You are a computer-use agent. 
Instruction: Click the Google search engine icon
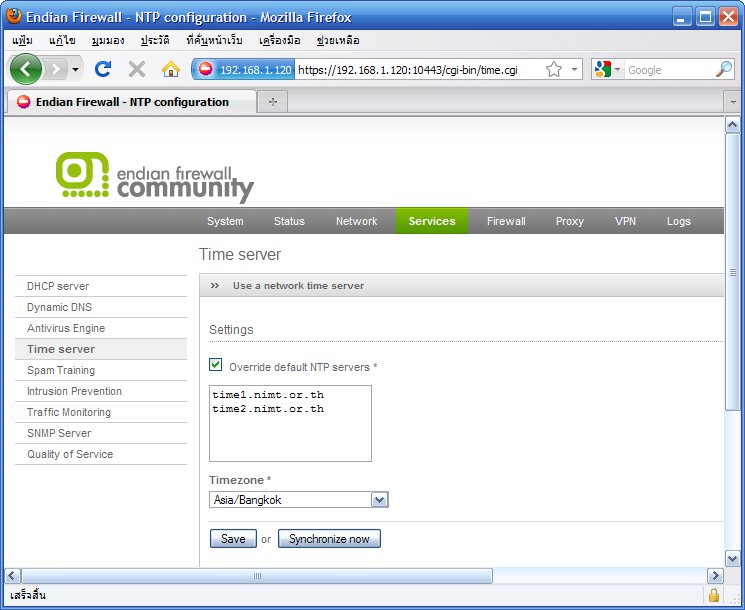602,70
